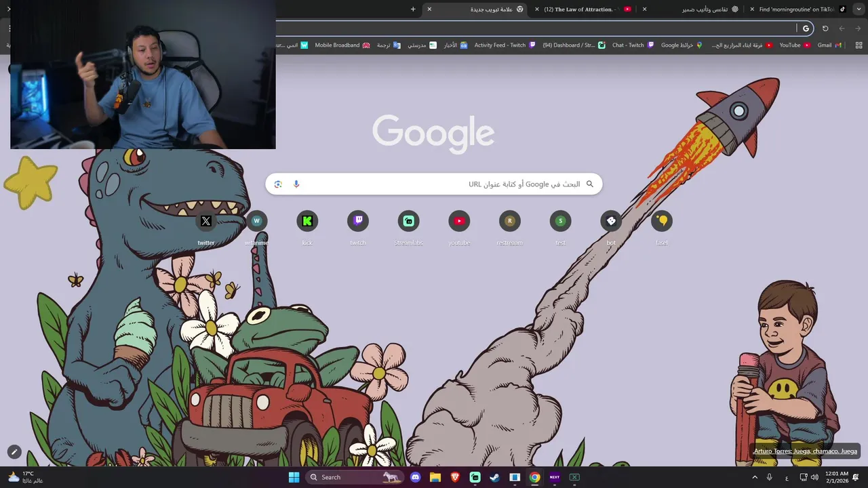Open the white window app in taskbar
The width and height of the screenshot is (868, 488).
coord(515,477)
